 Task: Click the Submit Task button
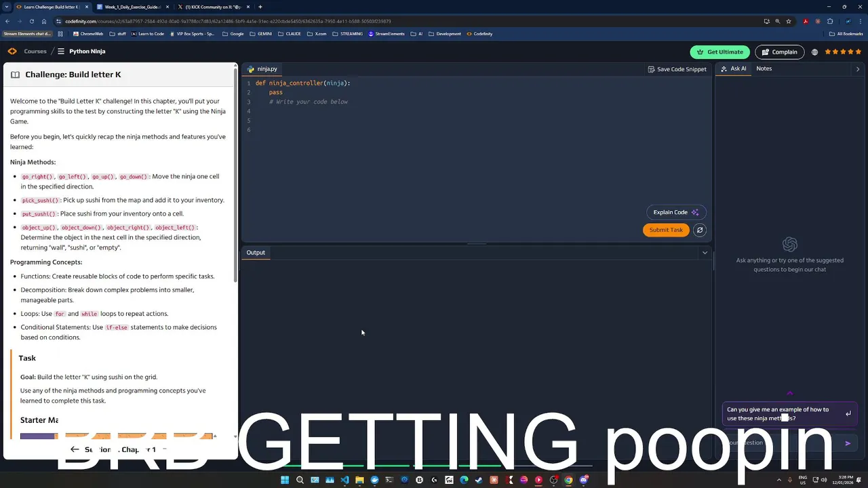[x=666, y=230]
